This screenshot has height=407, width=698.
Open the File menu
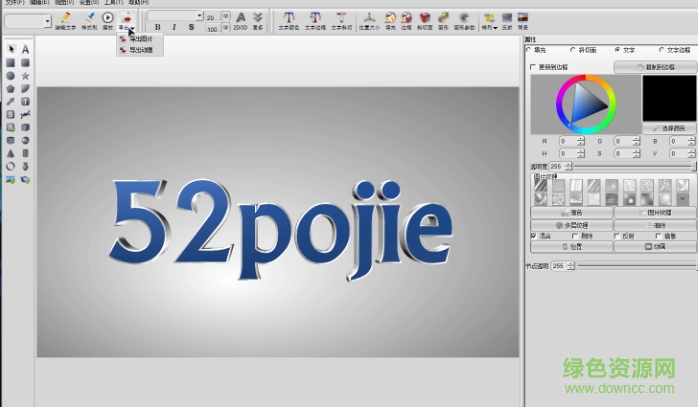14,2
